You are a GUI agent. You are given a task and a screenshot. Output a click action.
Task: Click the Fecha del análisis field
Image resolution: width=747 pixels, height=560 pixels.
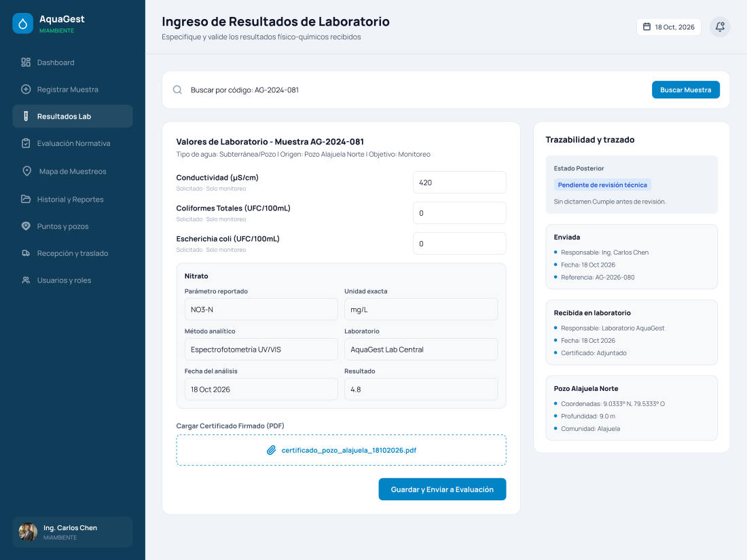(261, 389)
